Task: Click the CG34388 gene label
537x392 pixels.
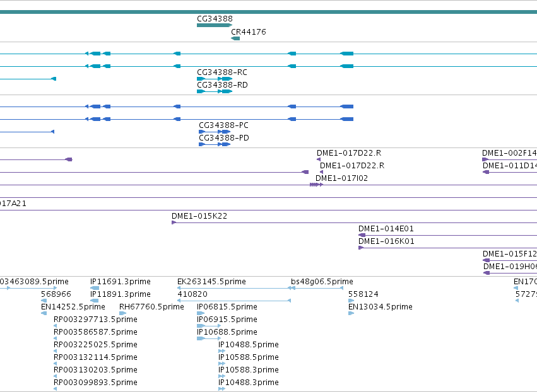Action: (x=215, y=19)
